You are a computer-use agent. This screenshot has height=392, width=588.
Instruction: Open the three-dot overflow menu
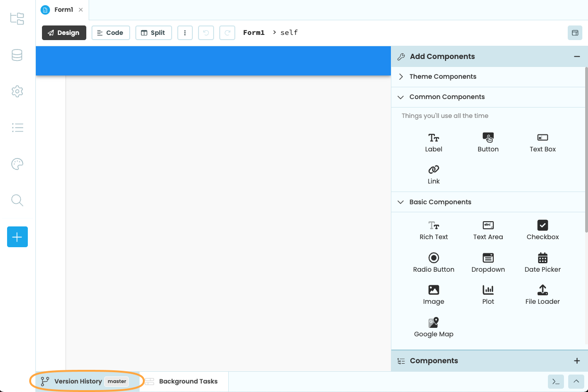pyautogui.click(x=185, y=33)
